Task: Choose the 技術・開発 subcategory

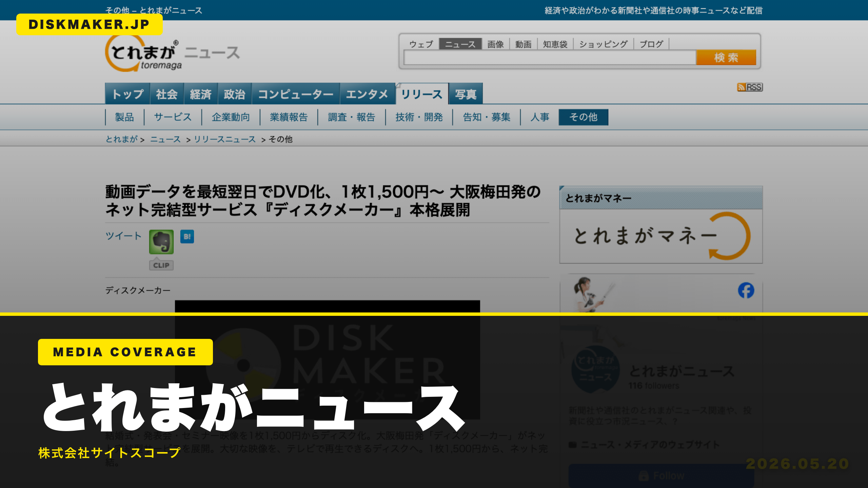Action: tap(419, 117)
